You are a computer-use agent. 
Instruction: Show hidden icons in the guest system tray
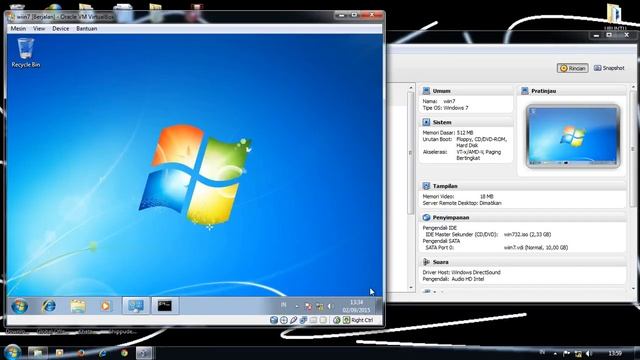(297, 306)
